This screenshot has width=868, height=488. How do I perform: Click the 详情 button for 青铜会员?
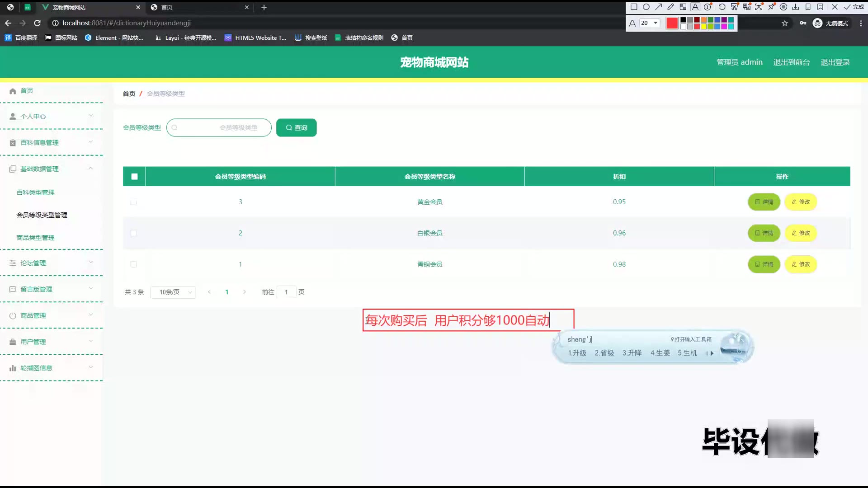coord(764,264)
